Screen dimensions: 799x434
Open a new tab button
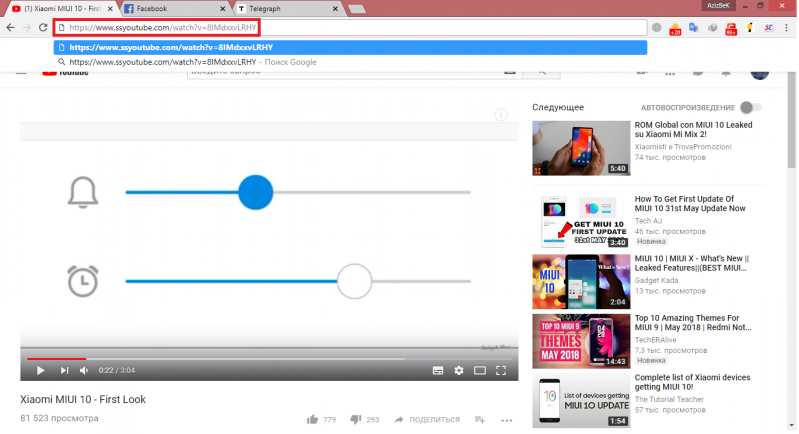pyautogui.click(x=357, y=9)
